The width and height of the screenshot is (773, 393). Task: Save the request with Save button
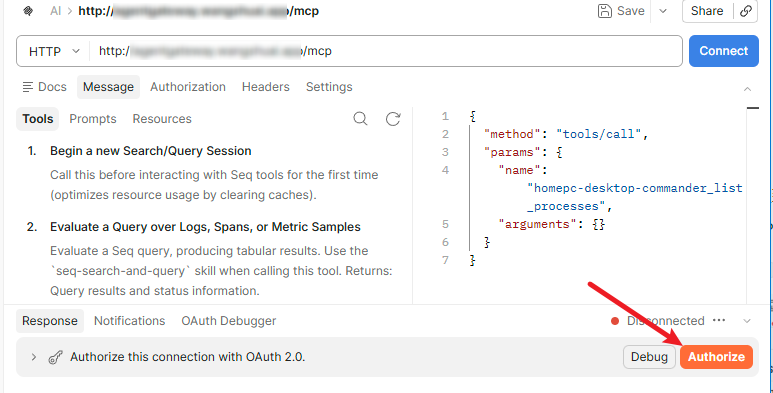pos(621,11)
